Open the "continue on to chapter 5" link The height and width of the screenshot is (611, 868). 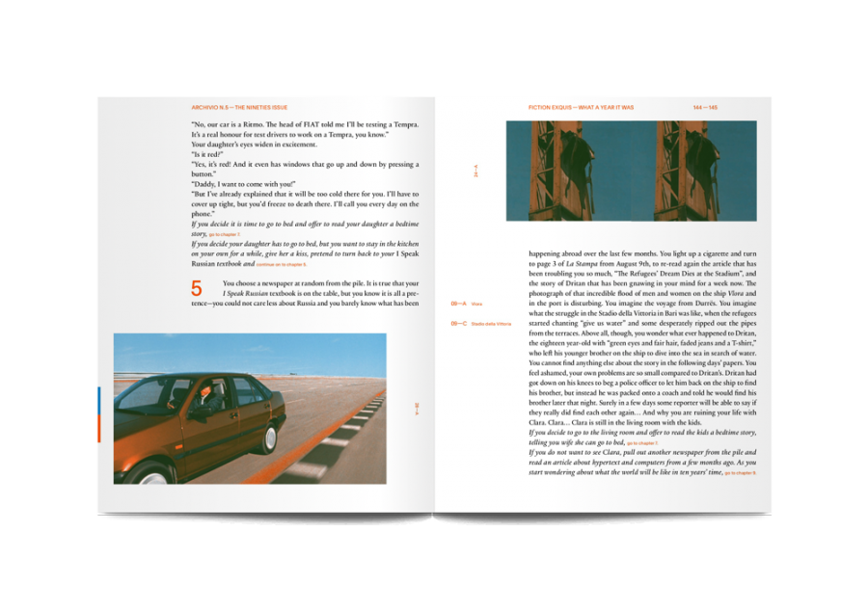[282, 263]
